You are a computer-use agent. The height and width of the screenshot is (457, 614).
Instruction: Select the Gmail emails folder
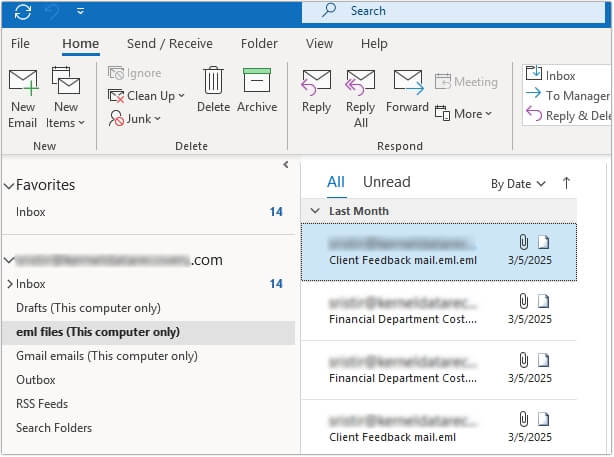click(106, 356)
